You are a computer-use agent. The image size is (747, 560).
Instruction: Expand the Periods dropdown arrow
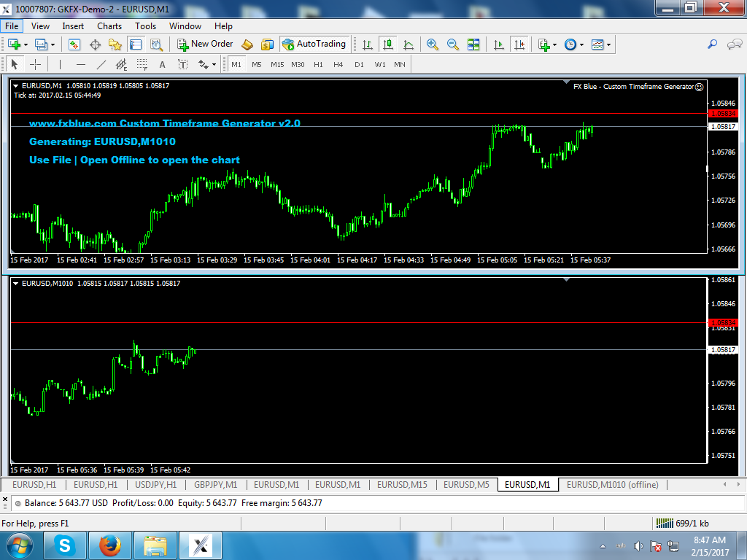pos(581,44)
